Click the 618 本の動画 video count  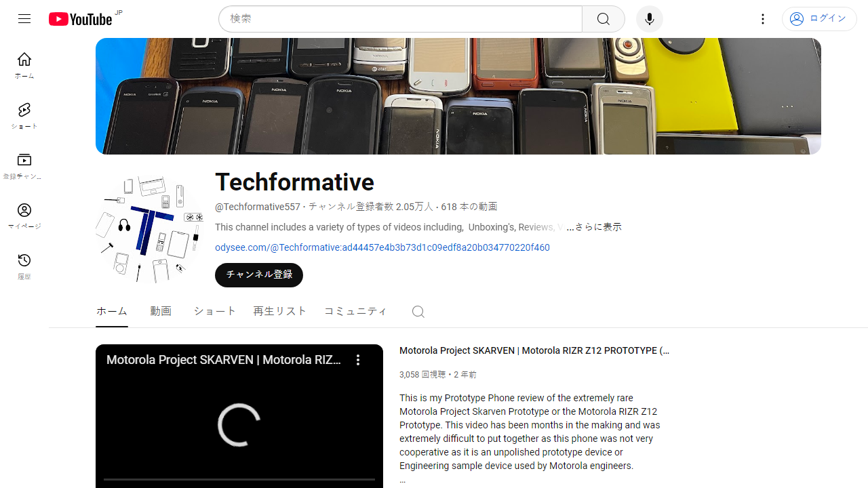point(469,207)
